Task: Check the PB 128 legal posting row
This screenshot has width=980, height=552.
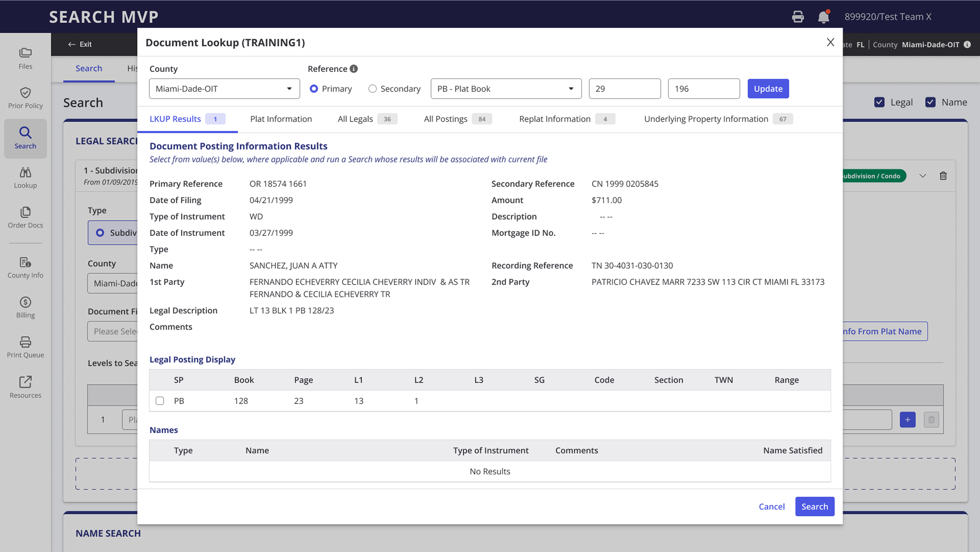Action: click(160, 401)
